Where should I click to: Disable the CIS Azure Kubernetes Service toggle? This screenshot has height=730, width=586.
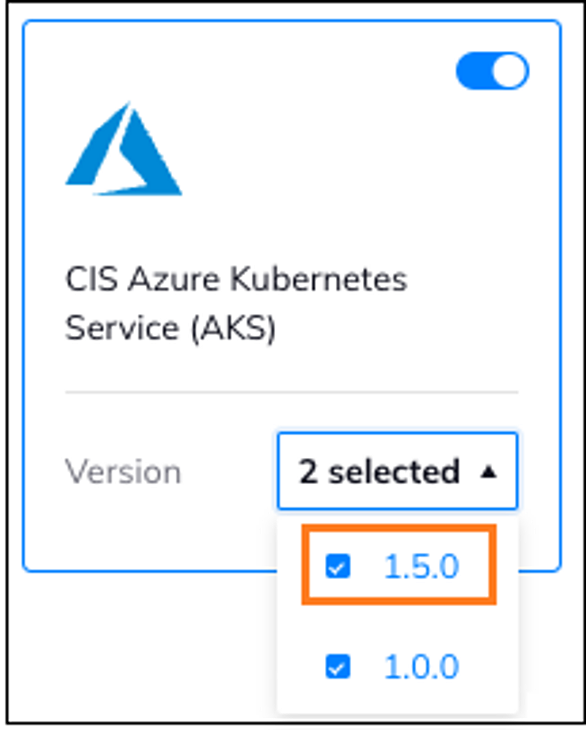tap(492, 71)
